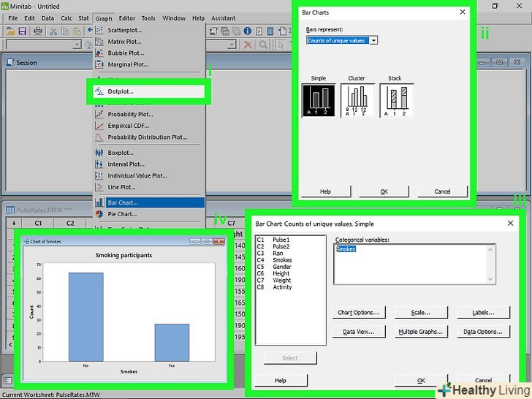Click the Multiple Graphs button
The height and width of the screenshot is (399, 532).
point(421,332)
